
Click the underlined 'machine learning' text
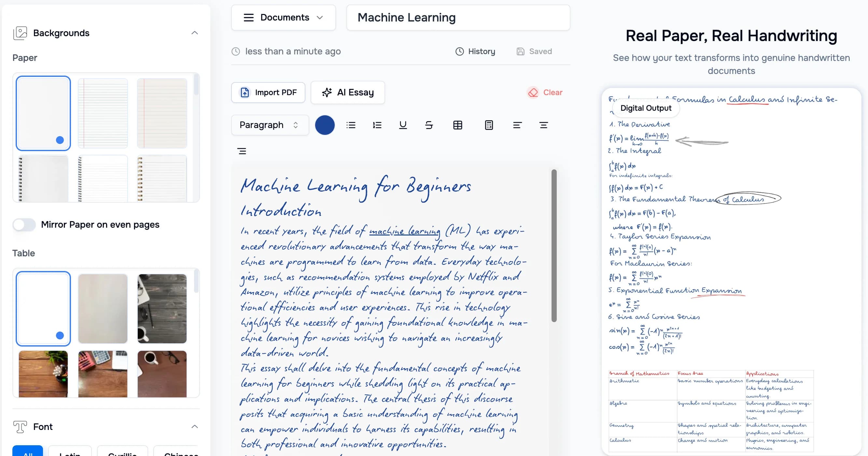click(405, 231)
